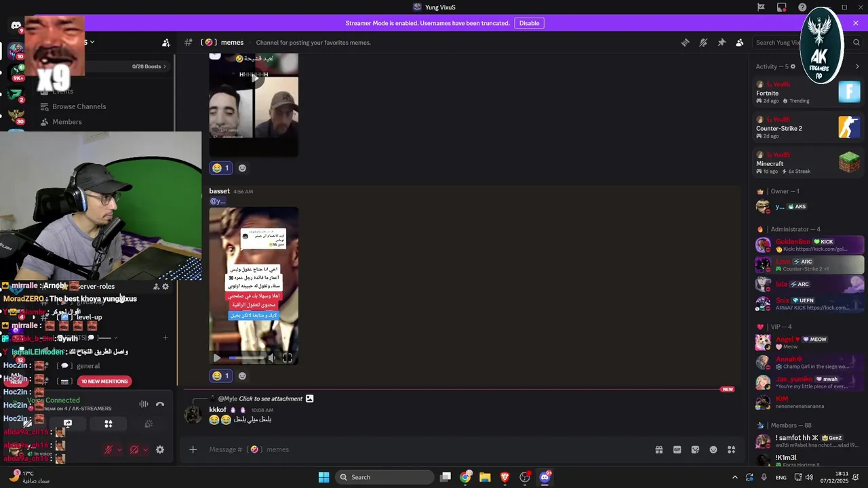
Task: Open basset's username
Action: click(x=219, y=191)
